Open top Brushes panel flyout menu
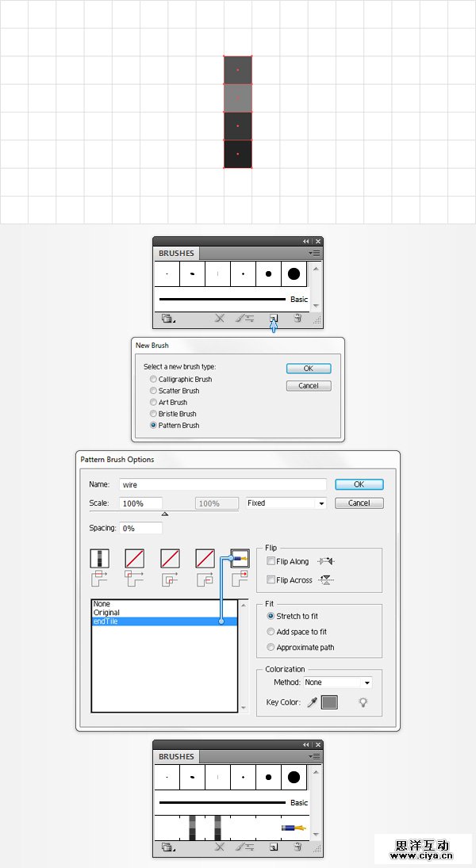The height and width of the screenshot is (868, 476). (314, 253)
